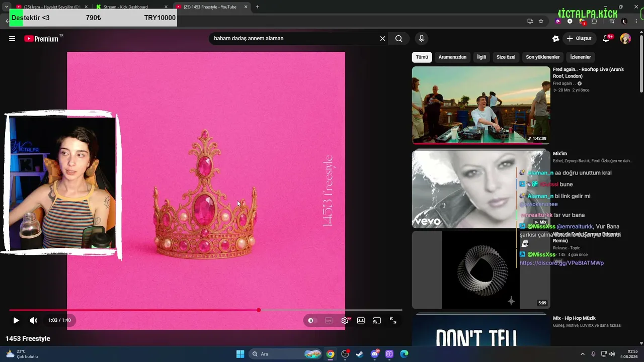Click the Oluştur create button
The height and width of the screenshot is (362, 644).
579,39
